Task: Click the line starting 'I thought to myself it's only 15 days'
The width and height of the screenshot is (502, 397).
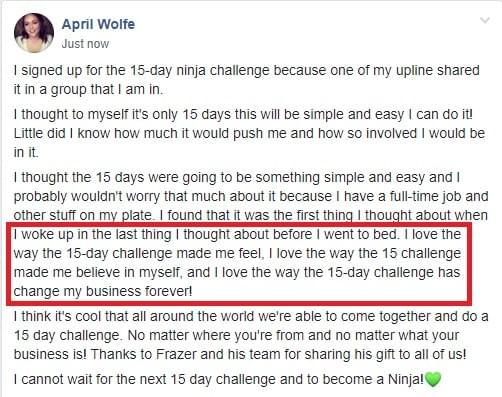Action: coord(243,115)
